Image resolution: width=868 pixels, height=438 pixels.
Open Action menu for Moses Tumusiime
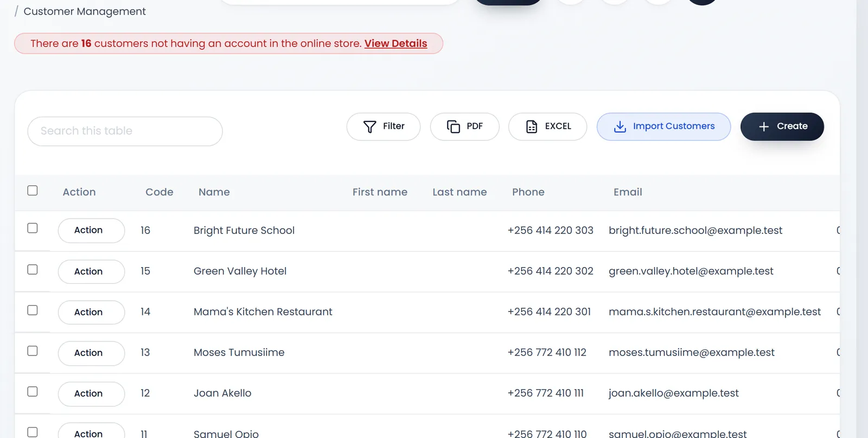point(91,353)
